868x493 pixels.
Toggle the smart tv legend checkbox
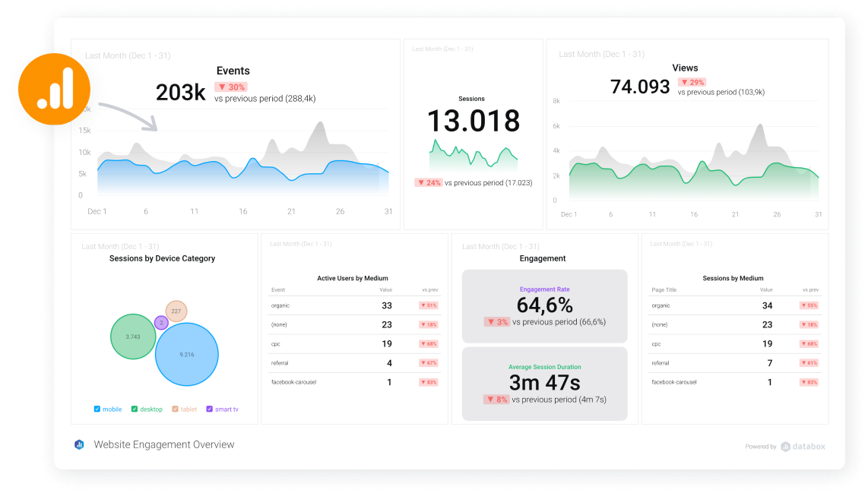click(x=209, y=409)
